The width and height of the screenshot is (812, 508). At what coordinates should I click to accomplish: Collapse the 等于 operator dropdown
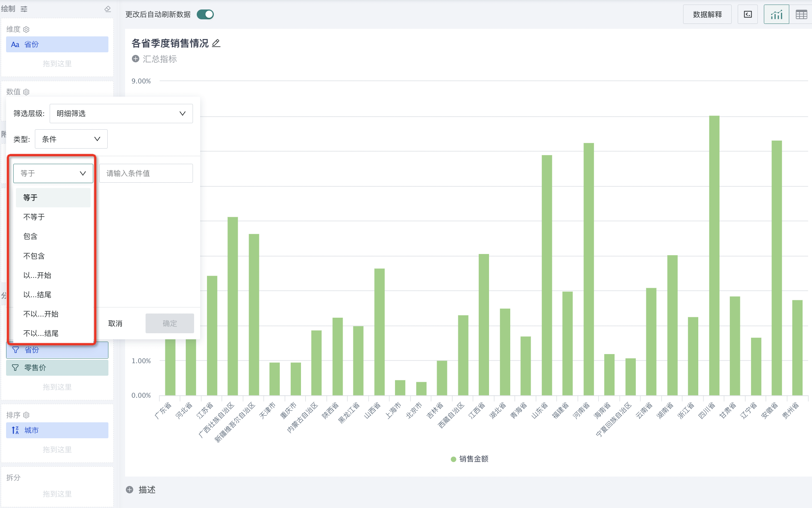click(x=53, y=173)
